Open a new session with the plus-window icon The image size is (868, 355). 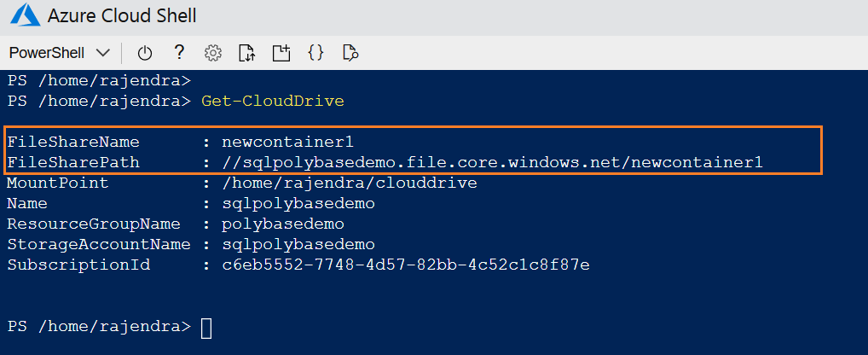(281, 53)
